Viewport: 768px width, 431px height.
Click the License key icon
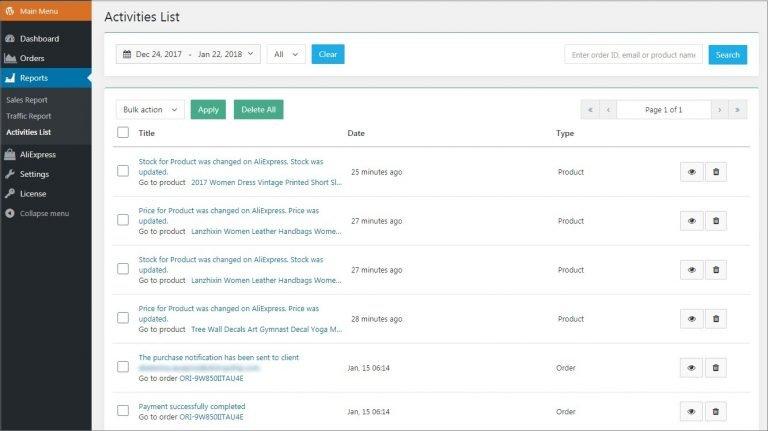pyautogui.click(x=10, y=193)
